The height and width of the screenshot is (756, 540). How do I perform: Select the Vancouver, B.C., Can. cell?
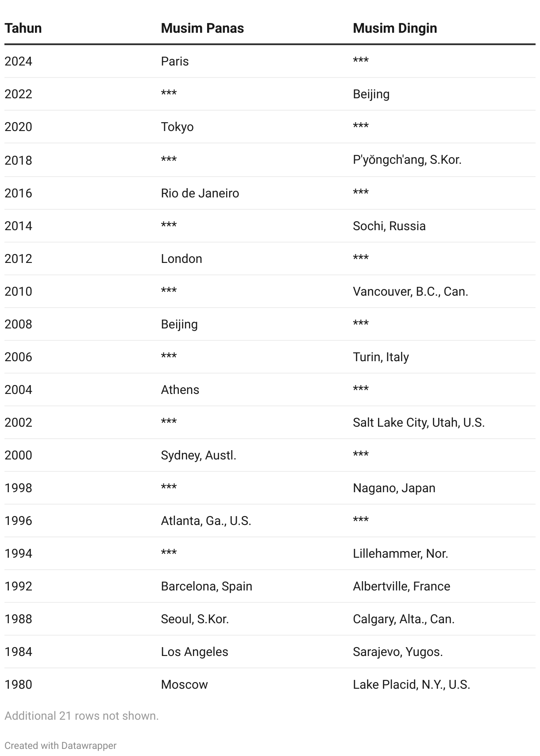[410, 291]
